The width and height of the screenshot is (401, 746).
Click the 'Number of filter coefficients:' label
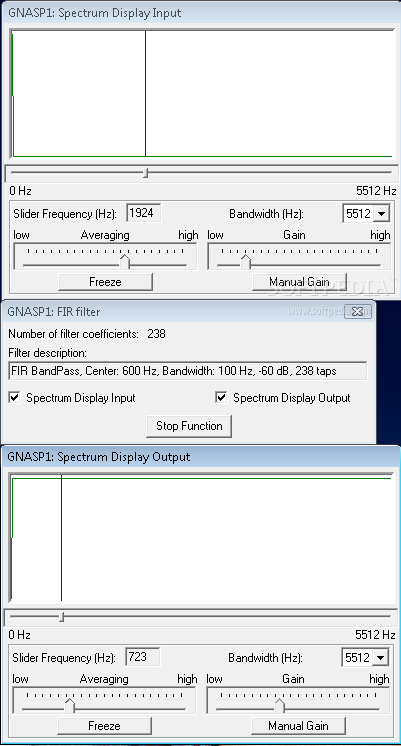coord(73,334)
